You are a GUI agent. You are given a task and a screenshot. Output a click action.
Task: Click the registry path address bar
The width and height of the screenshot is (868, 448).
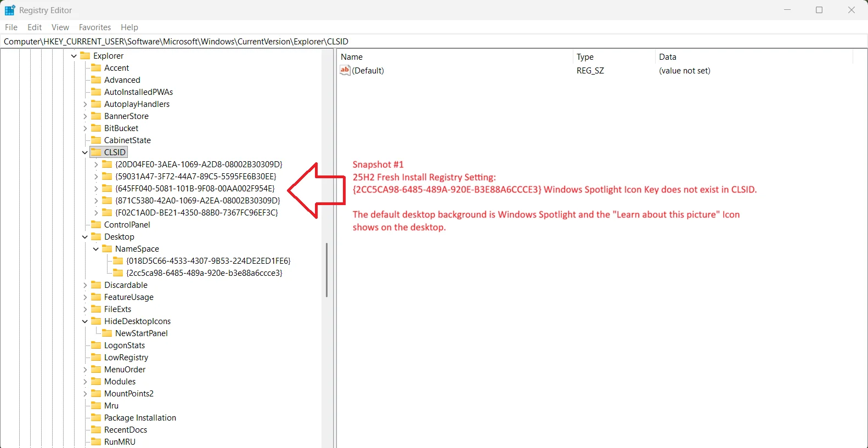pos(434,41)
